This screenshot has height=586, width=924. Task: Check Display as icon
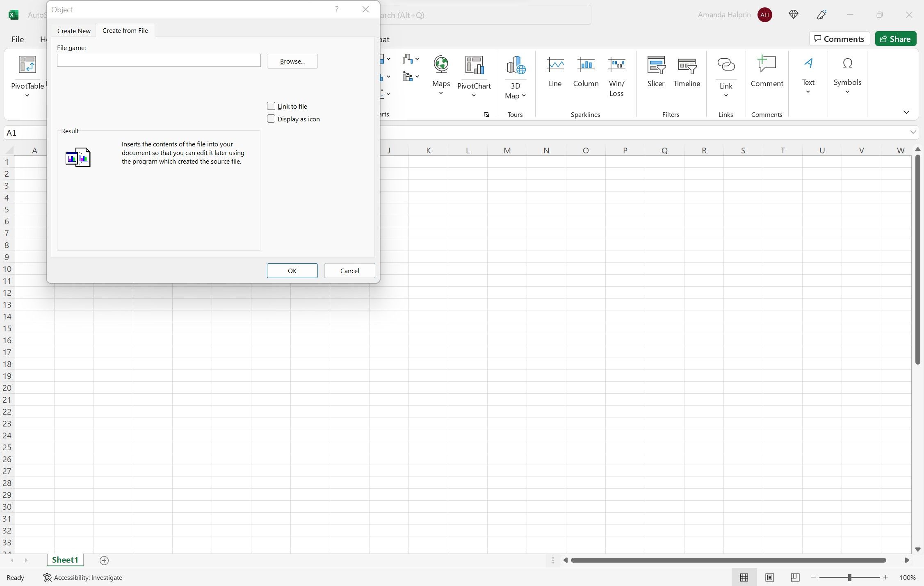click(x=271, y=119)
